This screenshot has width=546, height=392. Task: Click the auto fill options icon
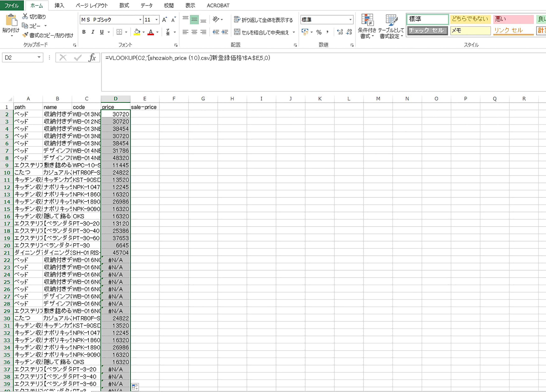(135, 387)
